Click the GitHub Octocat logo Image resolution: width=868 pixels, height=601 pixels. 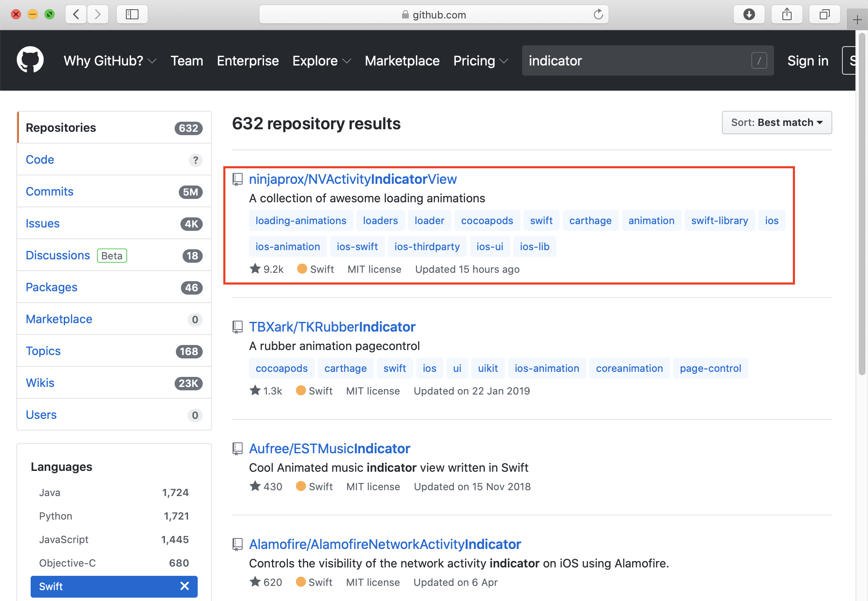30,60
